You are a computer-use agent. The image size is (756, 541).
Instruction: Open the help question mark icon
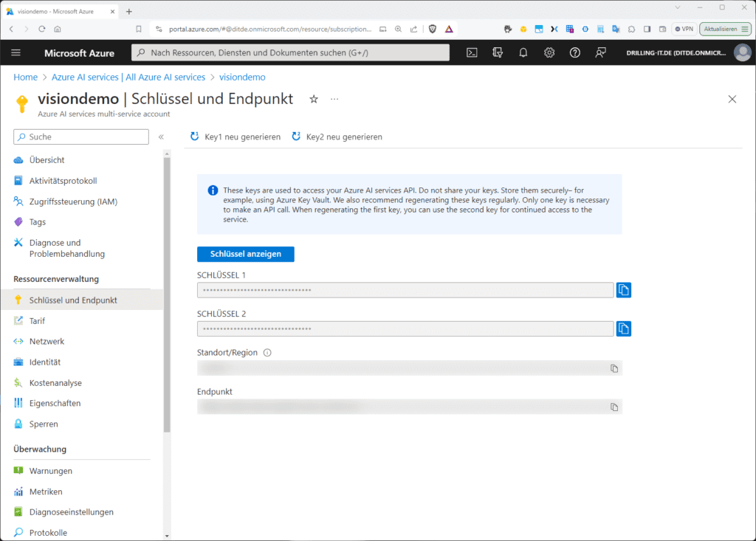pyautogui.click(x=574, y=52)
